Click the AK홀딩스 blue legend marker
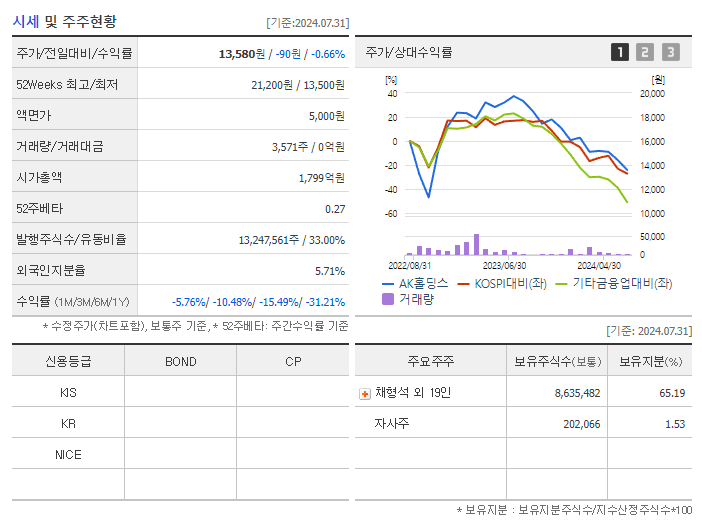The image size is (702, 525). click(x=388, y=284)
